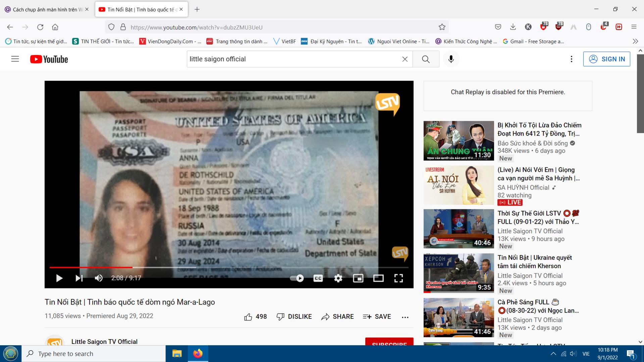Open Sa Huynh live stream thumbnail
The width and height of the screenshot is (644, 362).
[x=459, y=185]
